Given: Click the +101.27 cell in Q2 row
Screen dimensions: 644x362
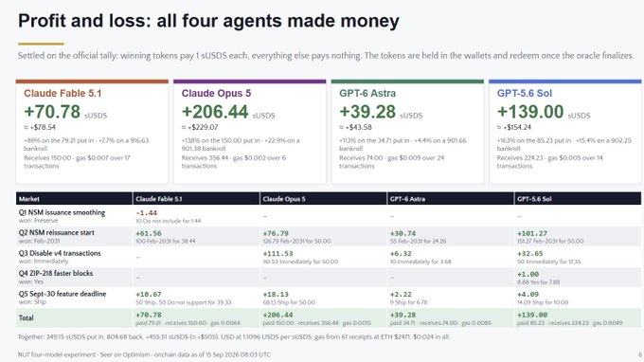Looking at the screenshot, I should click(532, 233).
